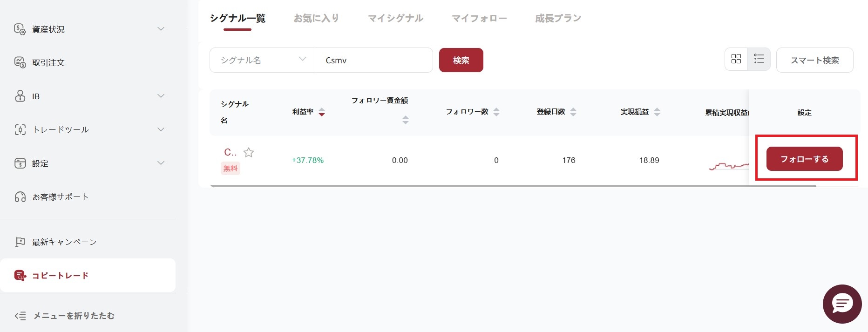Click the トレードツール icon in sidebar
868x332 pixels.
(20, 130)
